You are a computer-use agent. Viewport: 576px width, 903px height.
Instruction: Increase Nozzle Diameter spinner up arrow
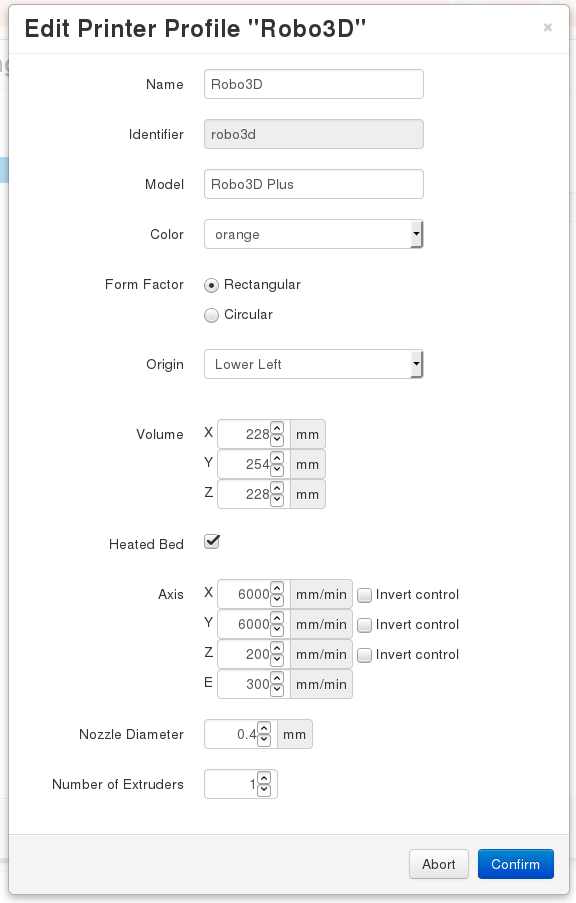264,729
